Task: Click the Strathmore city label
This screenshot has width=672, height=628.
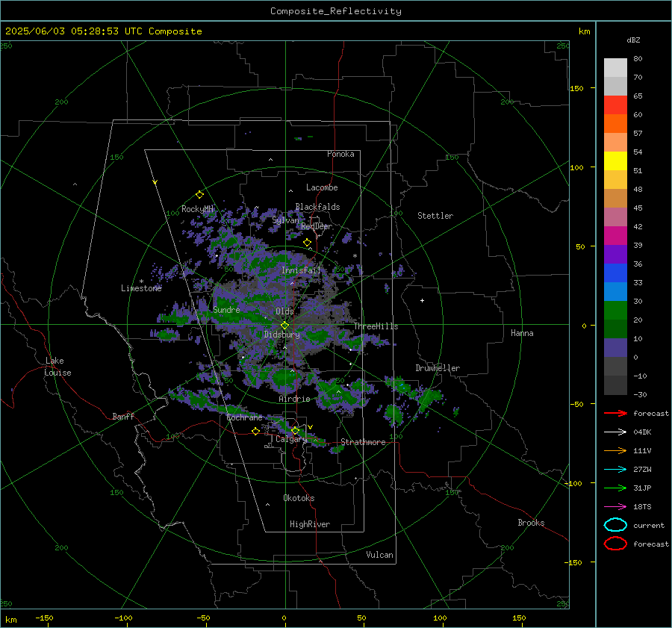Action: [x=363, y=442]
